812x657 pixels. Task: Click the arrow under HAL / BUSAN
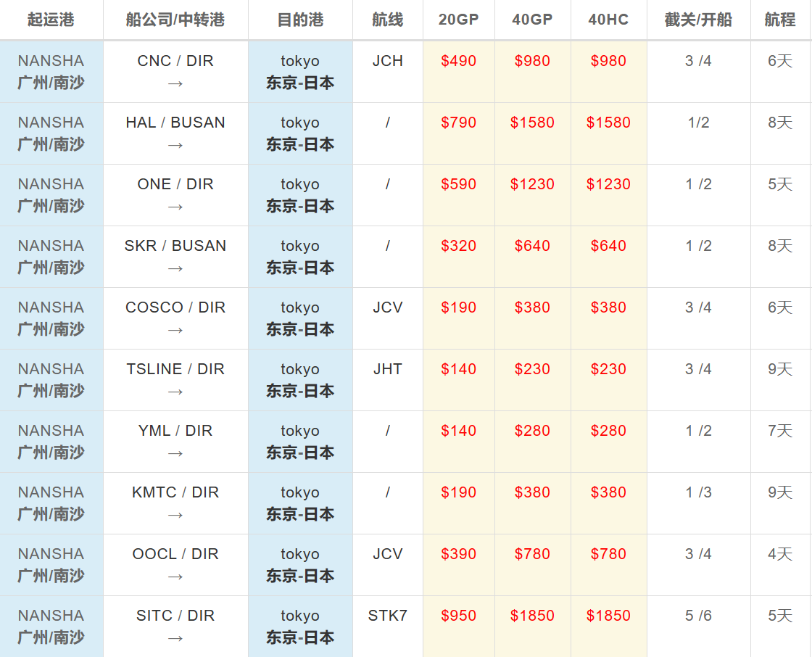pyautogui.click(x=175, y=145)
